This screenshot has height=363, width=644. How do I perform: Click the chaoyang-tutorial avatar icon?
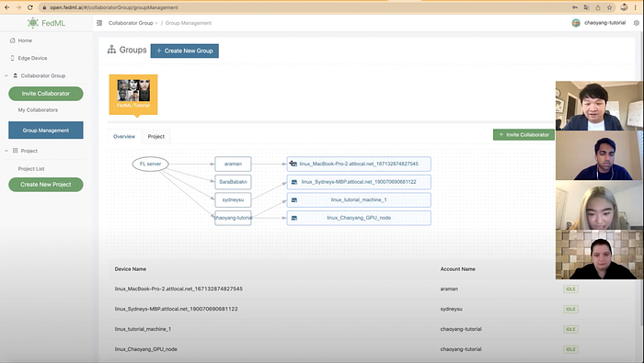pyautogui.click(x=576, y=23)
